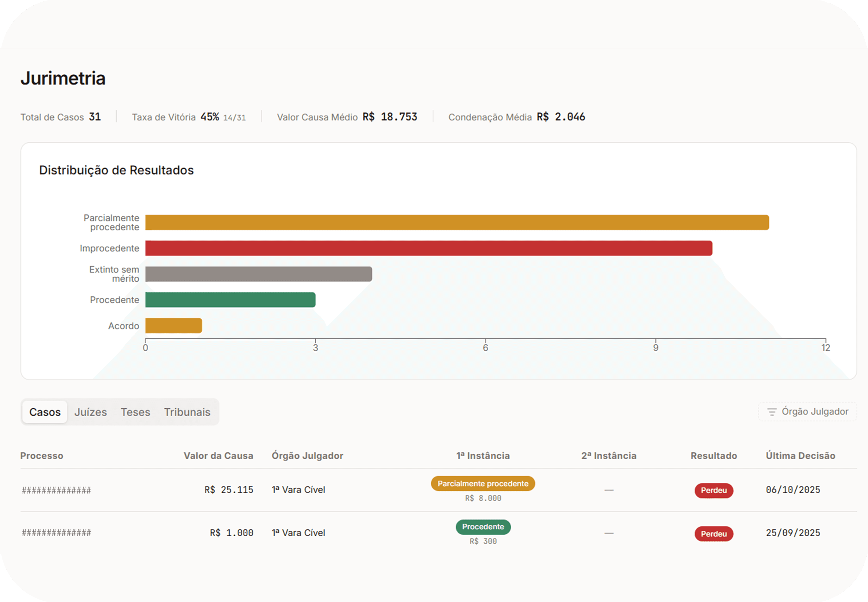Image resolution: width=868 pixels, height=602 pixels.
Task: Open the Teses tab
Action: (135, 412)
